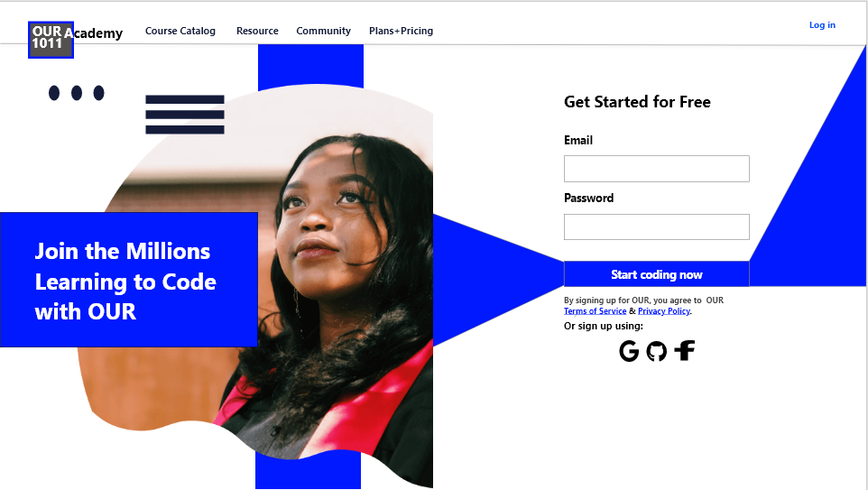Open the Resource menu item
868x490 pixels.
point(257,31)
